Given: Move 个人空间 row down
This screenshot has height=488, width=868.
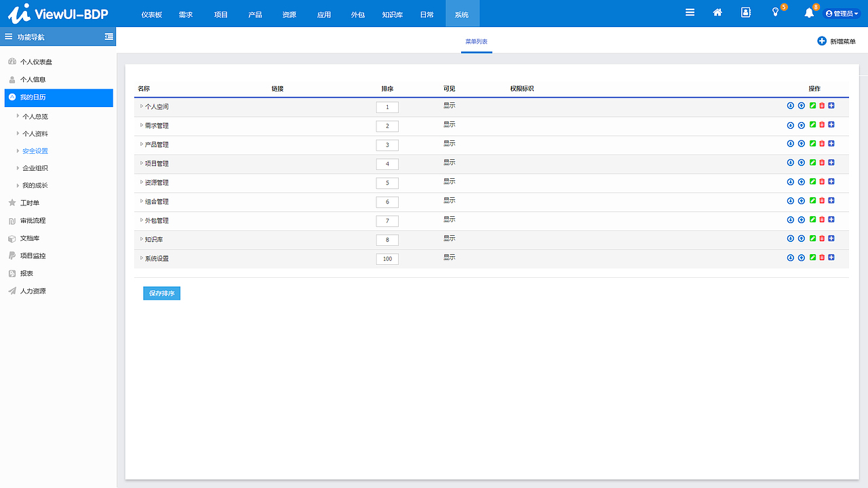Looking at the screenshot, I should click(x=790, y=106).
